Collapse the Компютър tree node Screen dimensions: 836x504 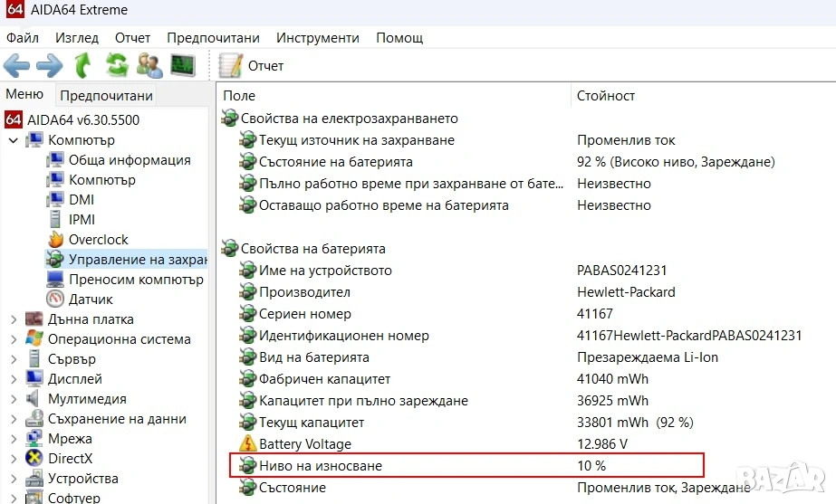pyautogui.click(x=14, y=140)
